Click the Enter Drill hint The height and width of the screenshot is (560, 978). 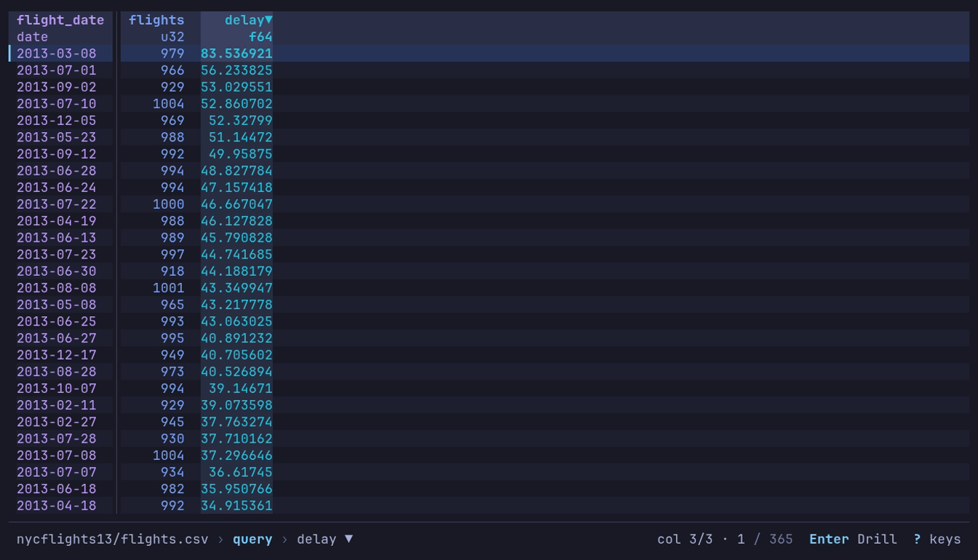(853, 539)
